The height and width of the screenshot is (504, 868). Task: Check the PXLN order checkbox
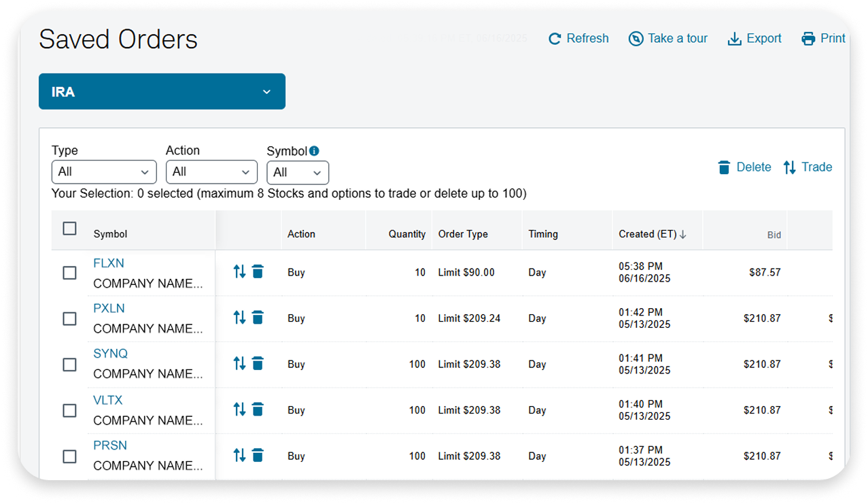point(69,319)
